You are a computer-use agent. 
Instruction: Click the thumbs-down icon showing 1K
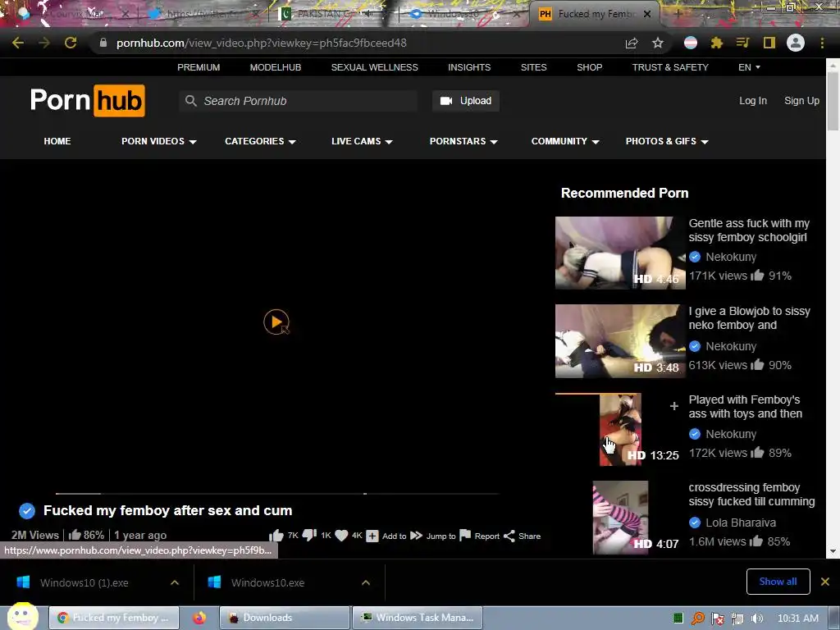[x=309, y=535]
